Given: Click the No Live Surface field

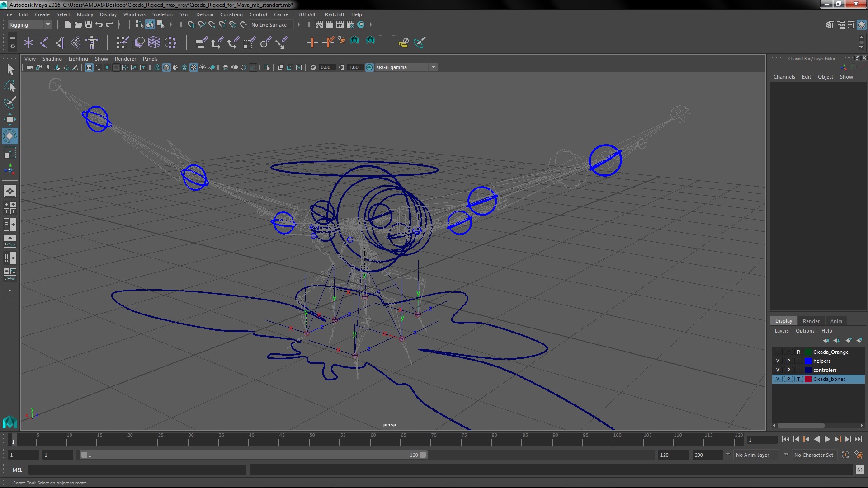Looking at the screenshot, I should (271, 25).
